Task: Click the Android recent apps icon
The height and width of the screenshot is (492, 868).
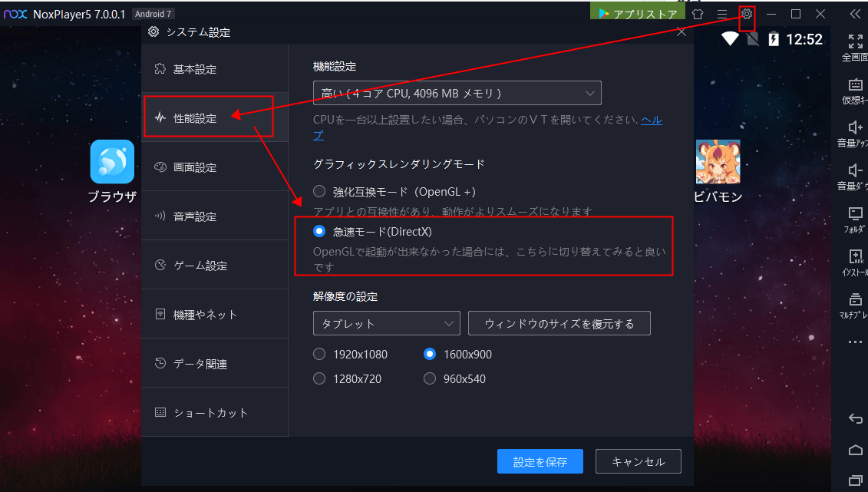Action: click(x=855, y=480)
